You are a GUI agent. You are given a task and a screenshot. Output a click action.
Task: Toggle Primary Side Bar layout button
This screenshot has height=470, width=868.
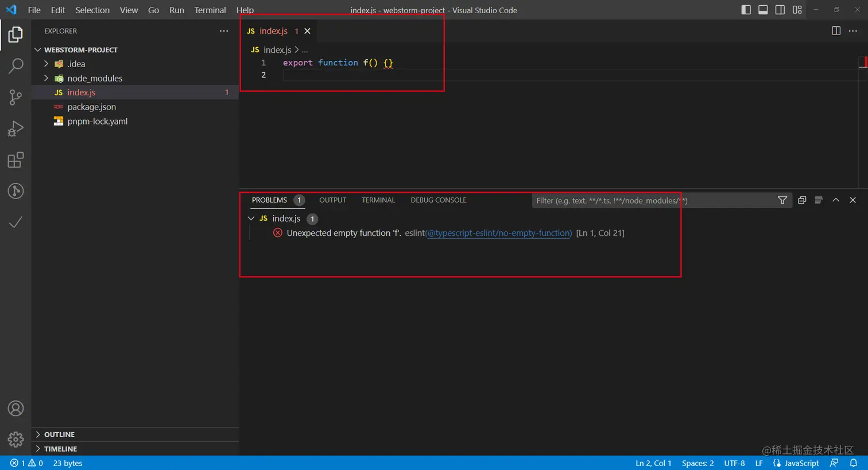point(746,10)
